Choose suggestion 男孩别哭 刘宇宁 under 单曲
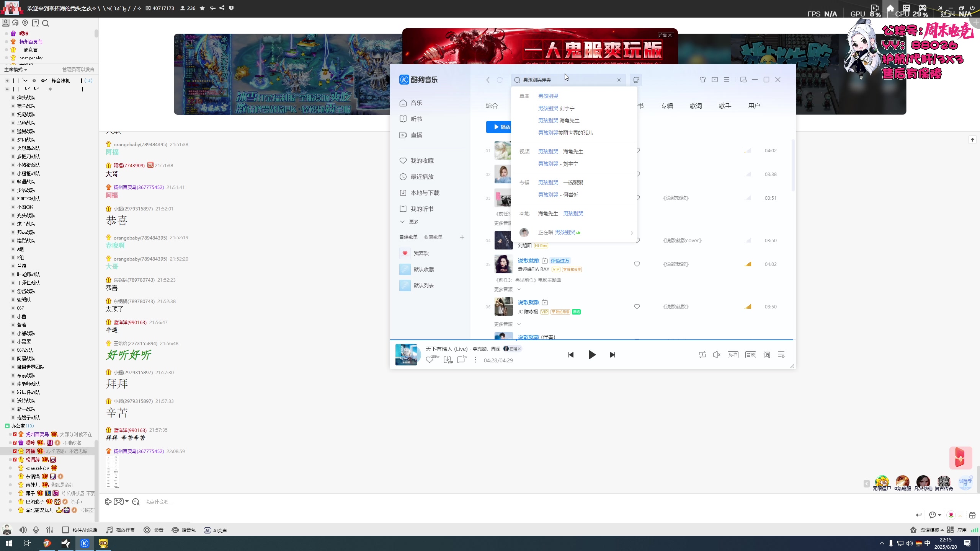Image resolution: width=980 pixels, height=551 pixels. [556, 108]
